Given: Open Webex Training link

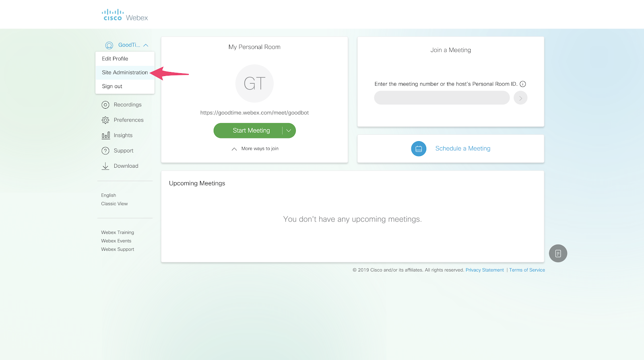Looking at the screenshot, I should point(118,232).
